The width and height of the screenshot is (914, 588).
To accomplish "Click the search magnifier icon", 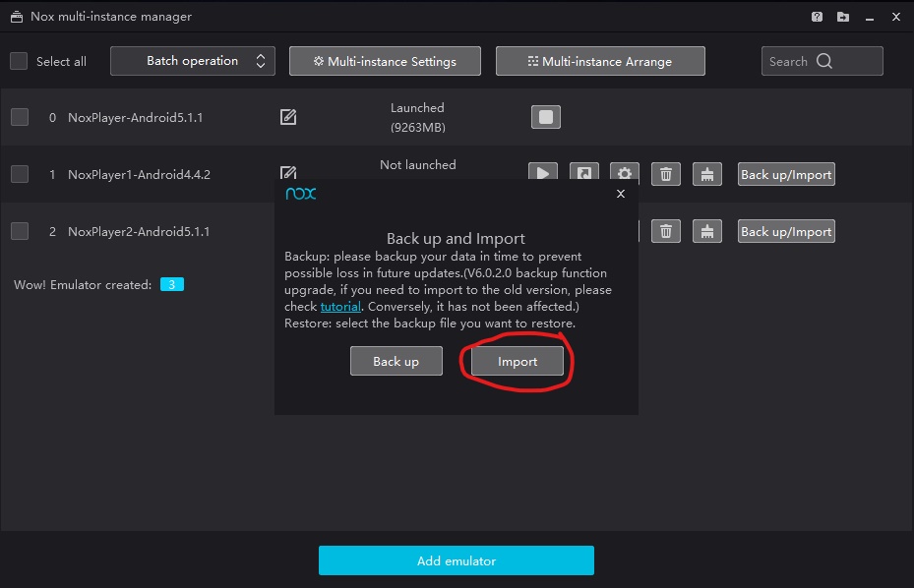I will coord(824,61).
